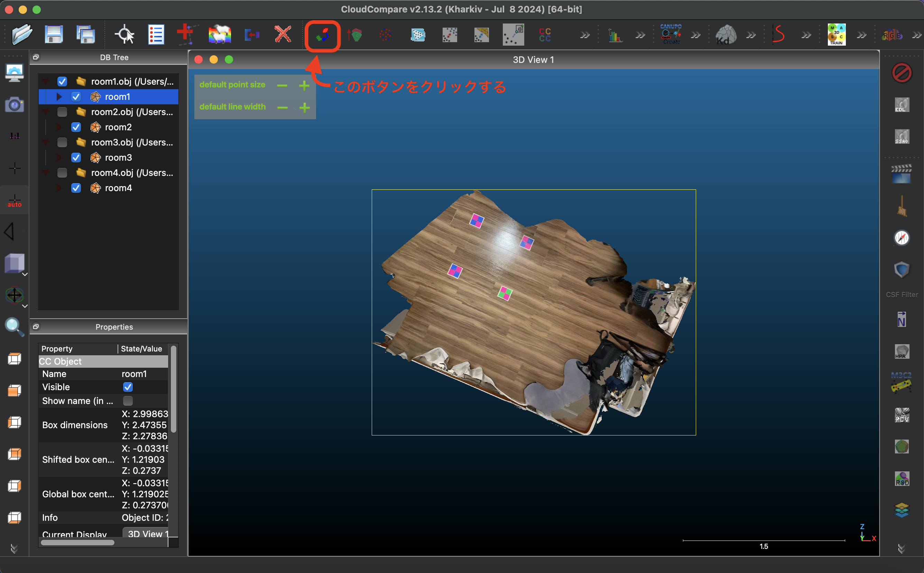
Task: Select the room2.obj folder entry
Action: click(x=131, y=112)
